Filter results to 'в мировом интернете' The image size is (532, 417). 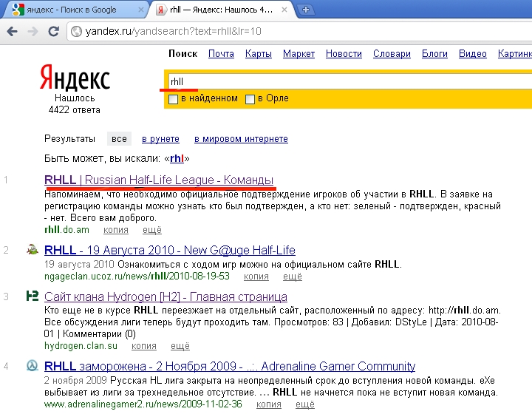coord(241,139)
